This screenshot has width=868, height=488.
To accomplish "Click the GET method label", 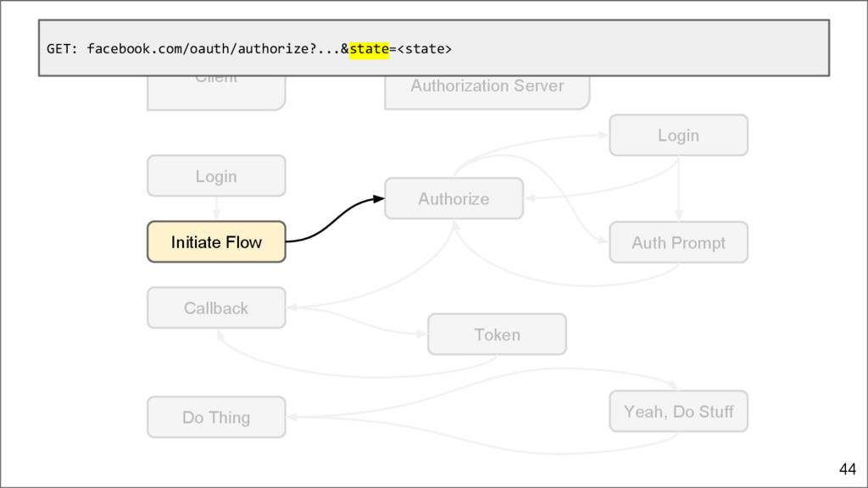I will (61, 49).
